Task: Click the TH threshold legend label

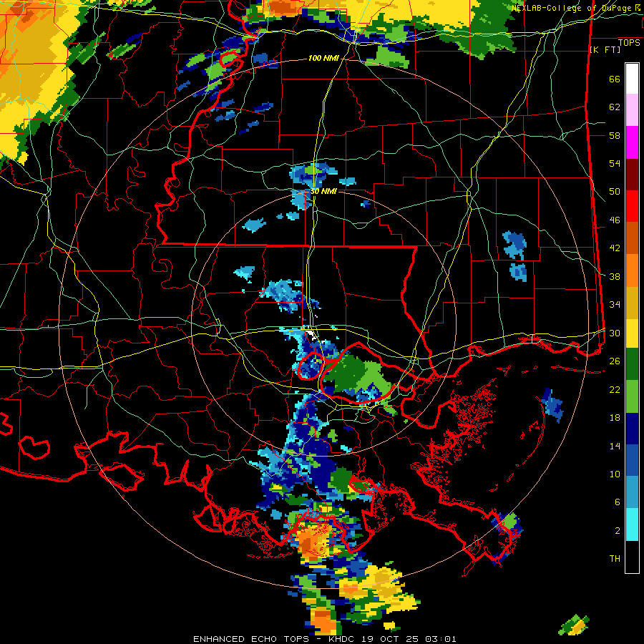Action: click(615, 559)
